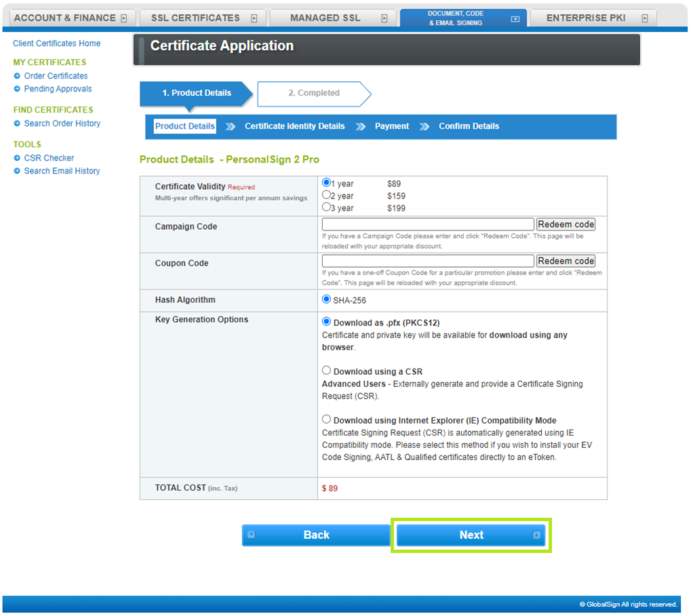
Task: Select step 2 Completed
Action: 314,93
